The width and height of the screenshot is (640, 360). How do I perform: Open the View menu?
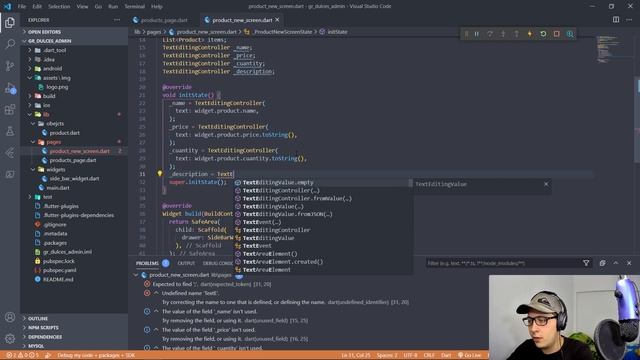point(82,7)
